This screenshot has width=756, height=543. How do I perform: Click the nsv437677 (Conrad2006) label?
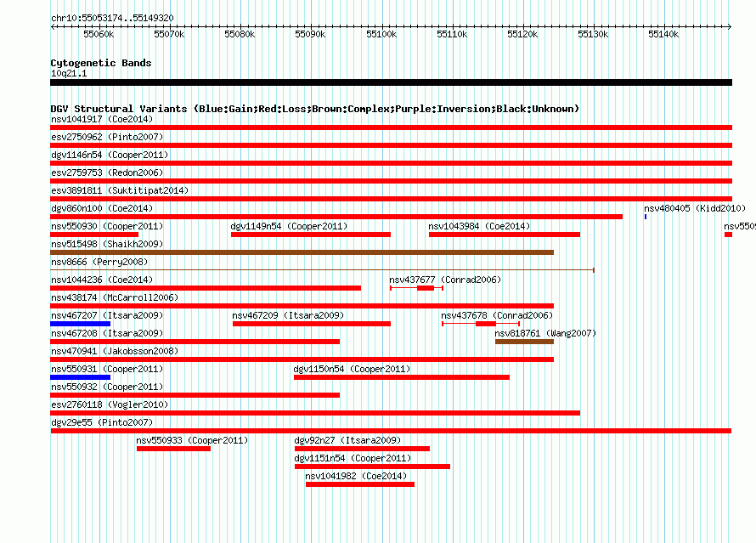point(445,280)
